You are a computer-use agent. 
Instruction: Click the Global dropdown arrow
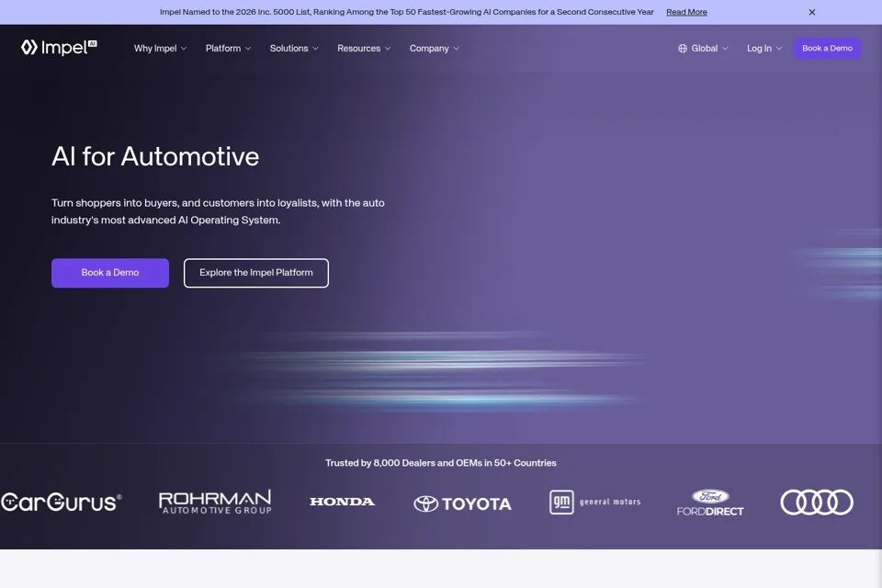pyautogui.click(x=725, y=49)
